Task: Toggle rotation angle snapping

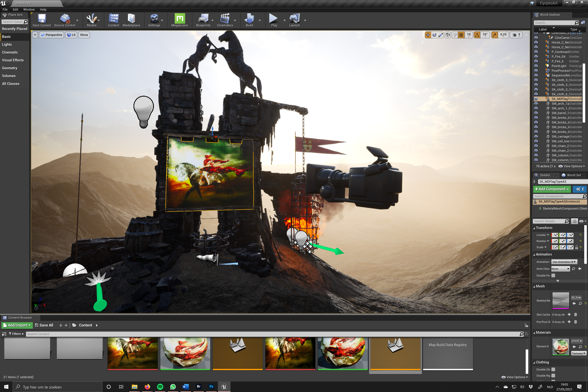Action: pyautogui.click(x=477, y=35)
